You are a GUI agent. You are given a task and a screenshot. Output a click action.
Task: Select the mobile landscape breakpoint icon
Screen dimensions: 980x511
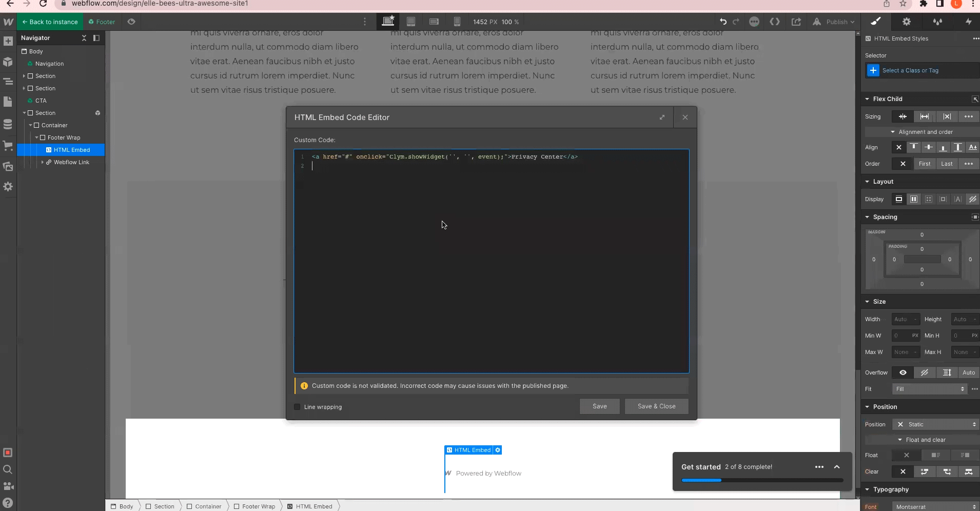click(434, 22)
